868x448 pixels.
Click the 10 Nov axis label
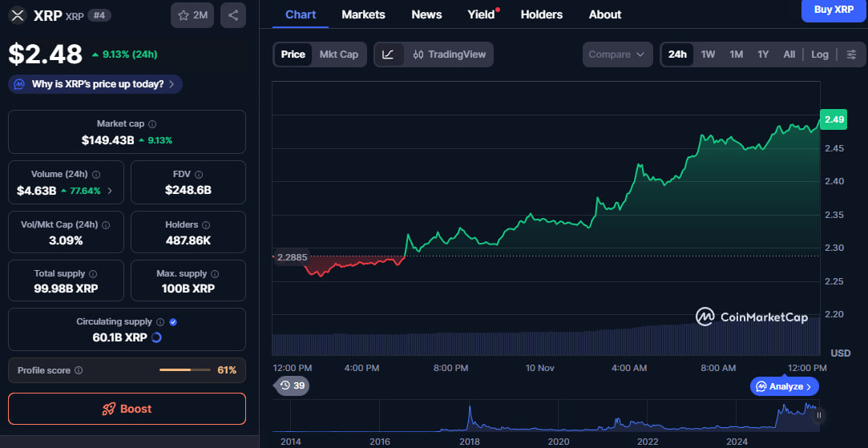539,368
